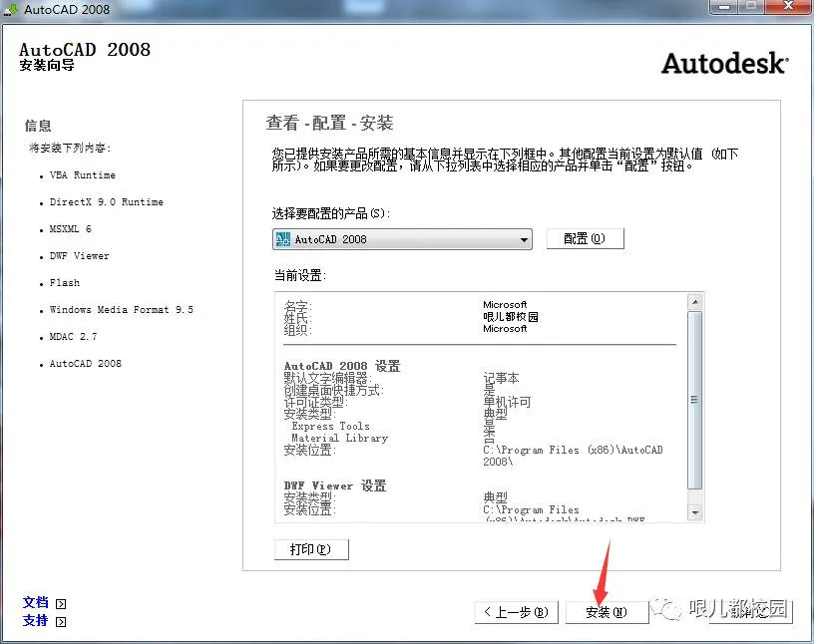Select MSXML 6 list entry

click(71, 229)
